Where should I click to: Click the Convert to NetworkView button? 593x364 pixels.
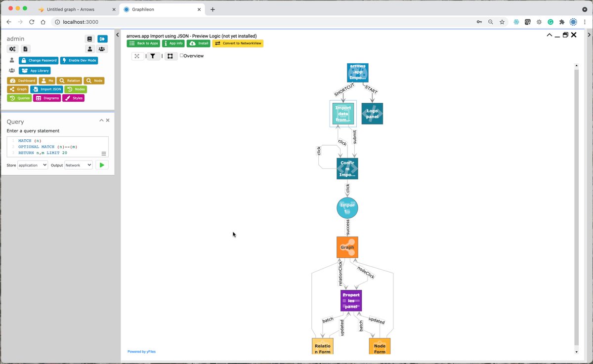coord(238,43)
